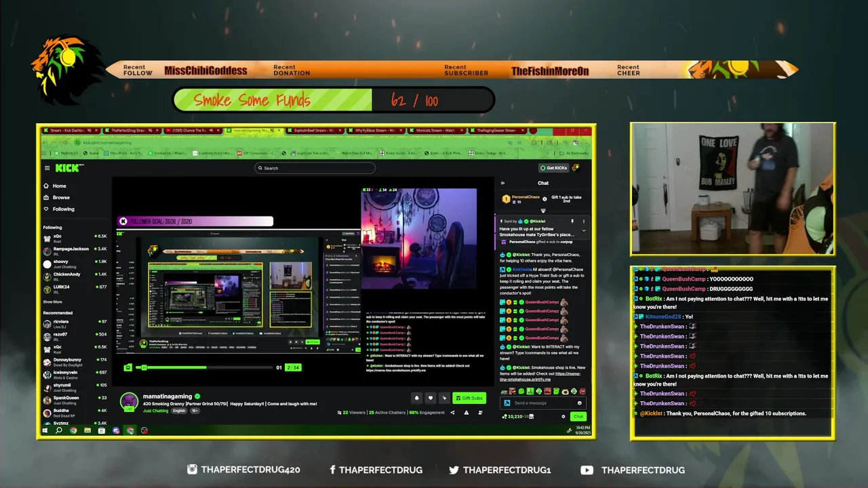This screenshot has height=488, width=868.
Task: Open RampageJackson channel in Following list
Action: point(75,250)
